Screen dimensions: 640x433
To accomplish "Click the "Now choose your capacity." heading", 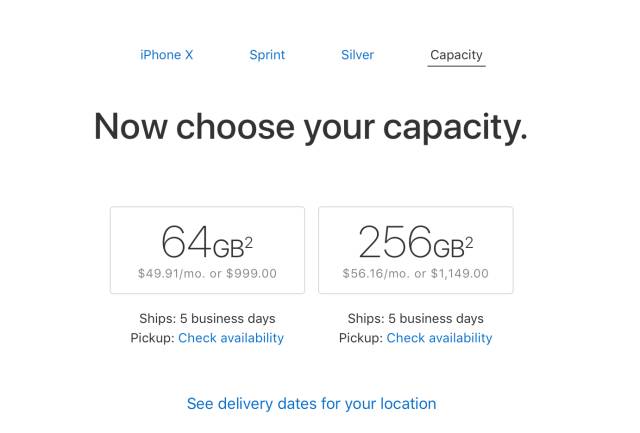I will click(x=310, y=127).
